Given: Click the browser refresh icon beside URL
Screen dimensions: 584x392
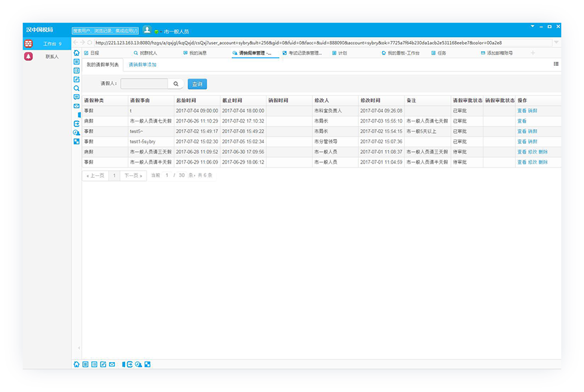Looking at the screenshot, I should click(x=90, y=43).
